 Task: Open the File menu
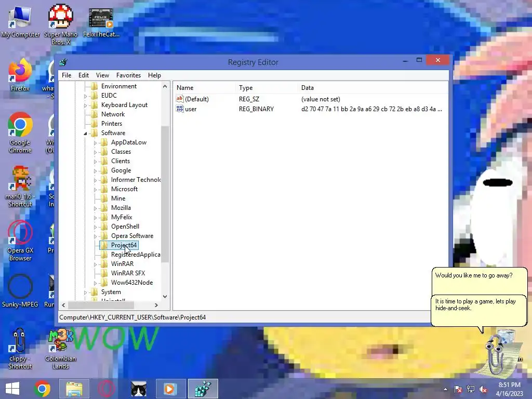pos(66,75)
